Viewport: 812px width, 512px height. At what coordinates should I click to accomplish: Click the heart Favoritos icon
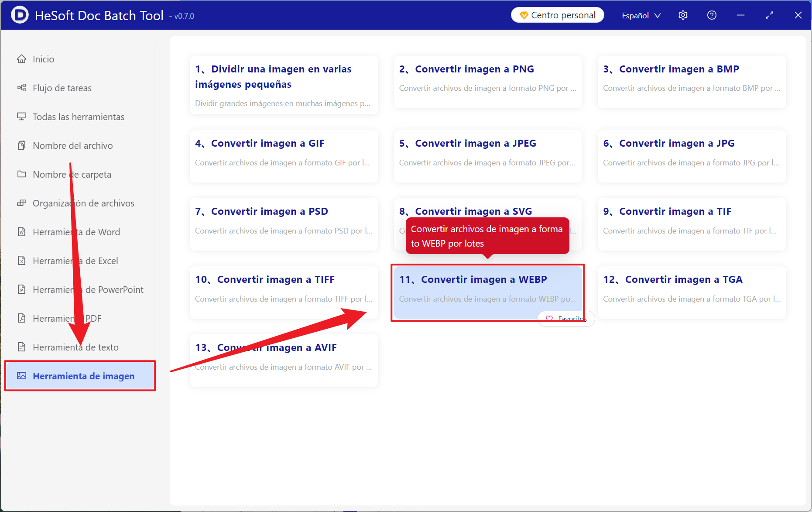(549, 319)
